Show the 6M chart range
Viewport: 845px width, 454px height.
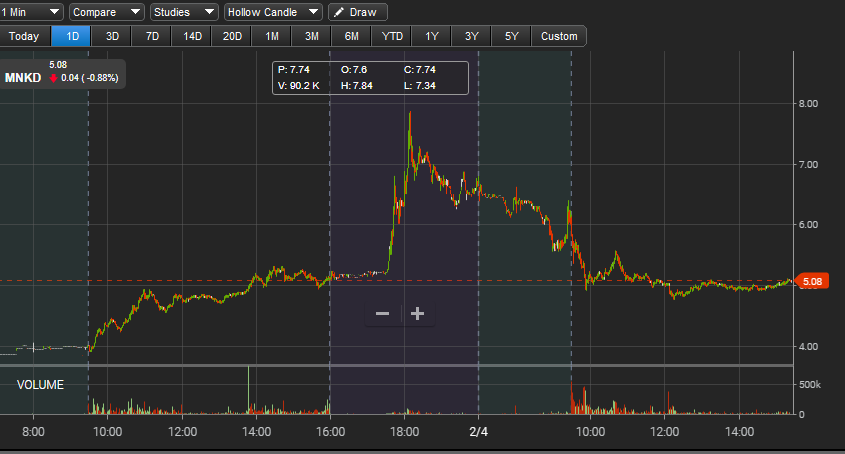click(352, 36)
